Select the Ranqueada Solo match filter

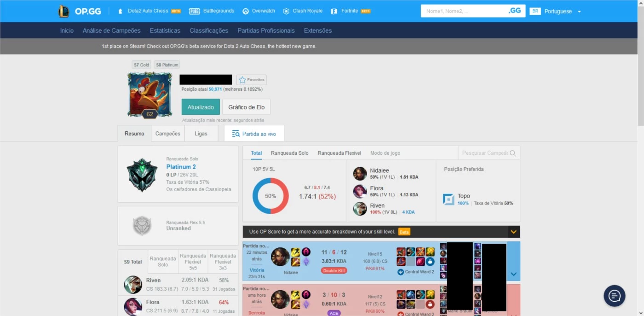[290, 153]
